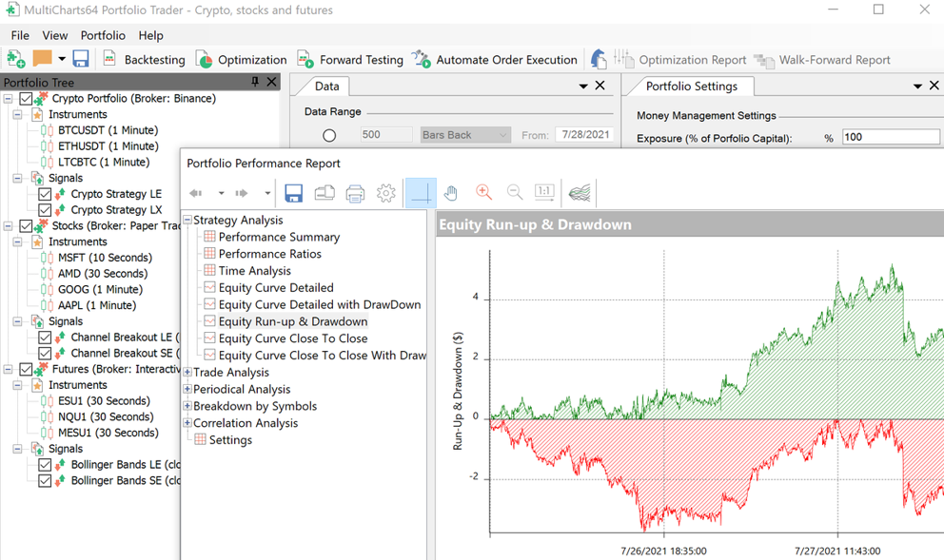This screenshot has width=944, height=560.
Task: Toggle the Channel Breakout LE checkbox
Action: click(x=45, y=338)
